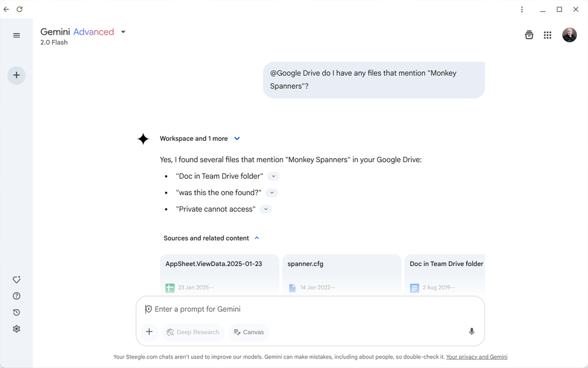Viewport: 588px width, 368px height.
Task: Open the spanner.cfg source card
Action: (x=342, y=275)
